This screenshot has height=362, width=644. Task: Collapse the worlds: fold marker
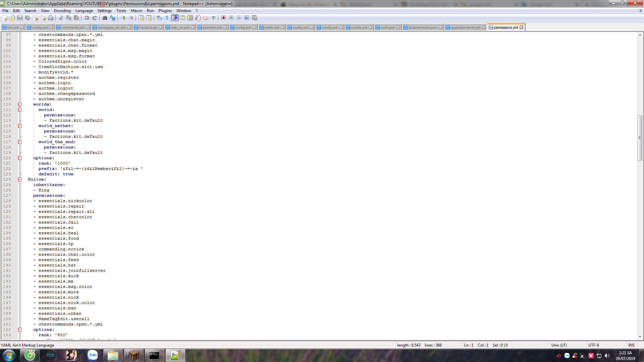(20, 105)
